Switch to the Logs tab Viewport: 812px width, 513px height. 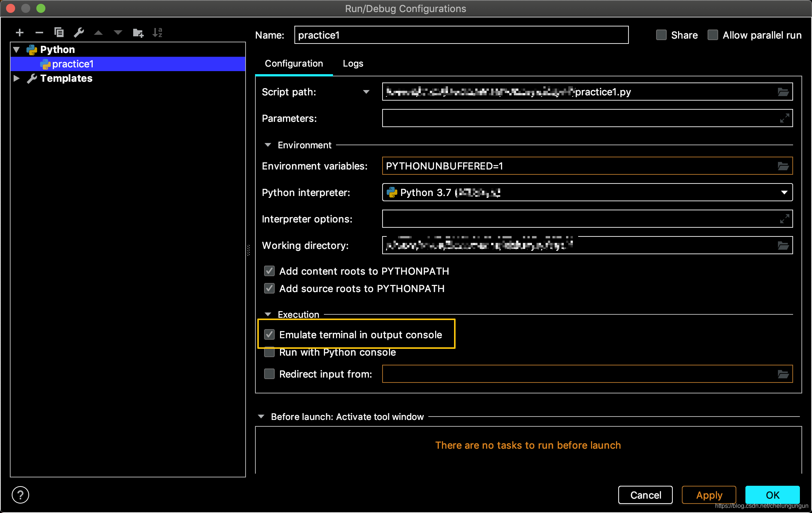point(353,64)
